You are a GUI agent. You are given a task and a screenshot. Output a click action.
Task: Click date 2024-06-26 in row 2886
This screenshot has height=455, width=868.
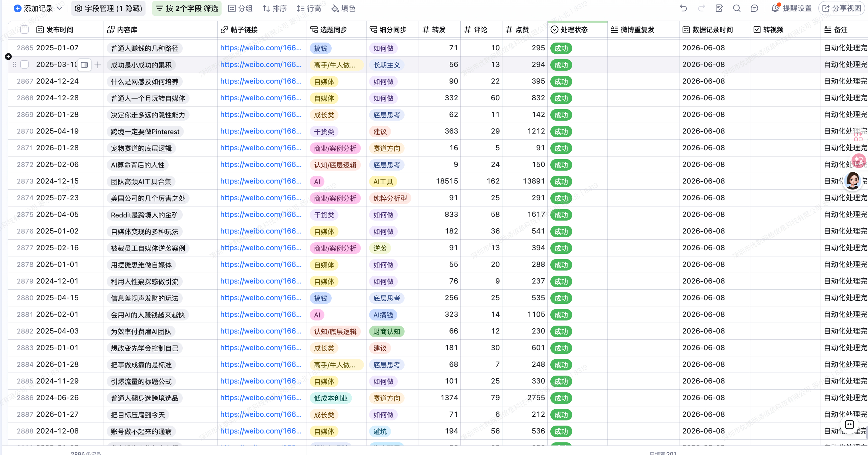[x=57, y=398]
